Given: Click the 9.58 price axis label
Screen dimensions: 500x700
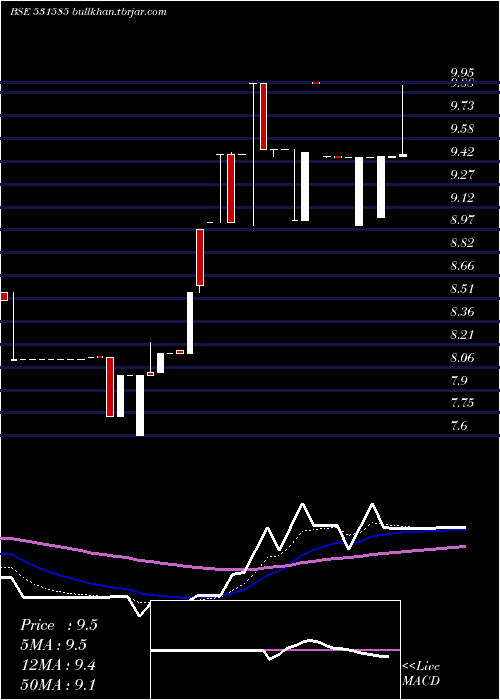Looking at the screenshot, I should (x=462, y=129).
